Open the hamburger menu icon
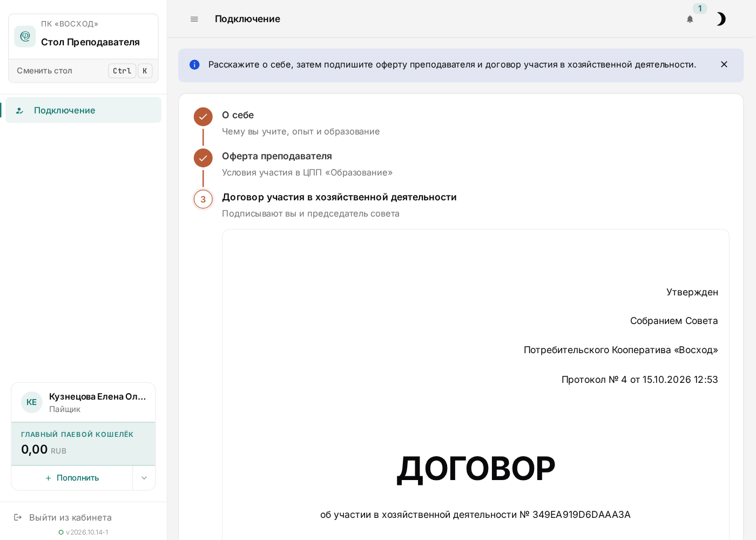This screenshot has height=540, width=756. pos(194,19)
